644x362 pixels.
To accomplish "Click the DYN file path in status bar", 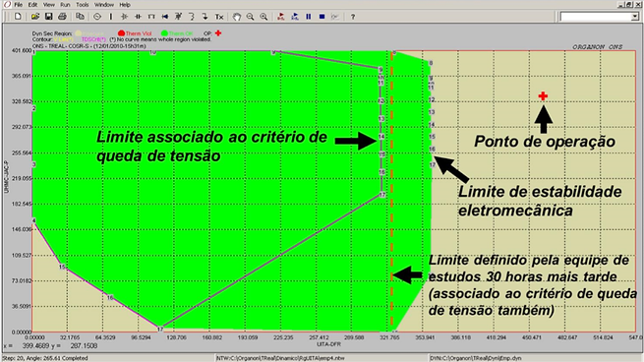I will [476, 358].
